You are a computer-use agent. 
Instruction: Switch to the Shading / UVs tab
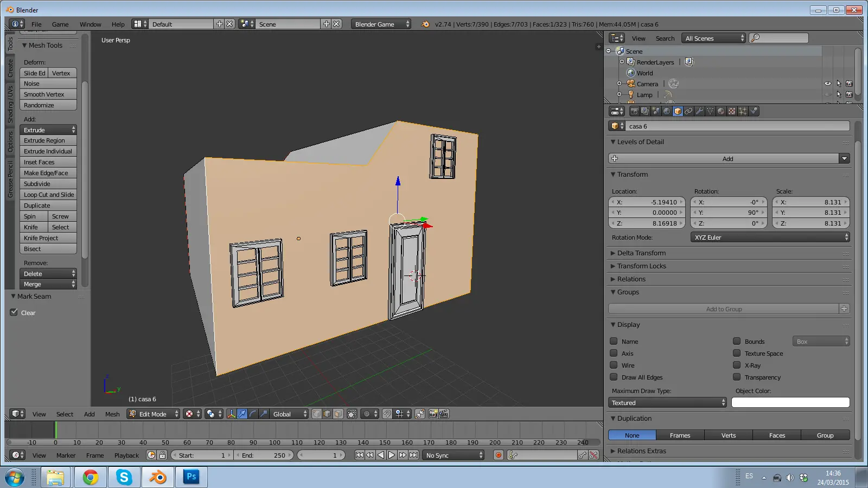click(x=10, y=104)
